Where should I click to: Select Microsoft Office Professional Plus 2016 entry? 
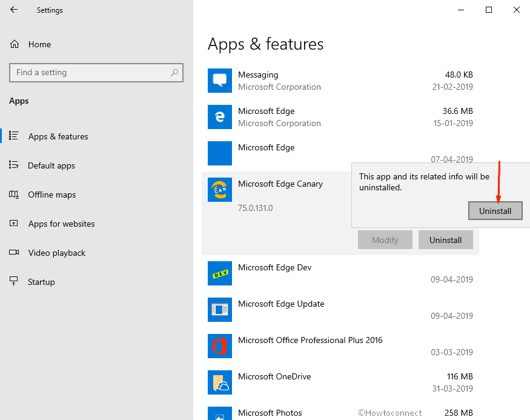click(340, 346)
